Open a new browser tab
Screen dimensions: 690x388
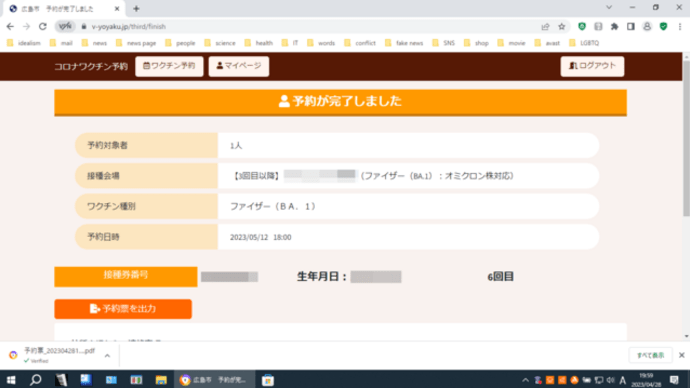point(136,8)
